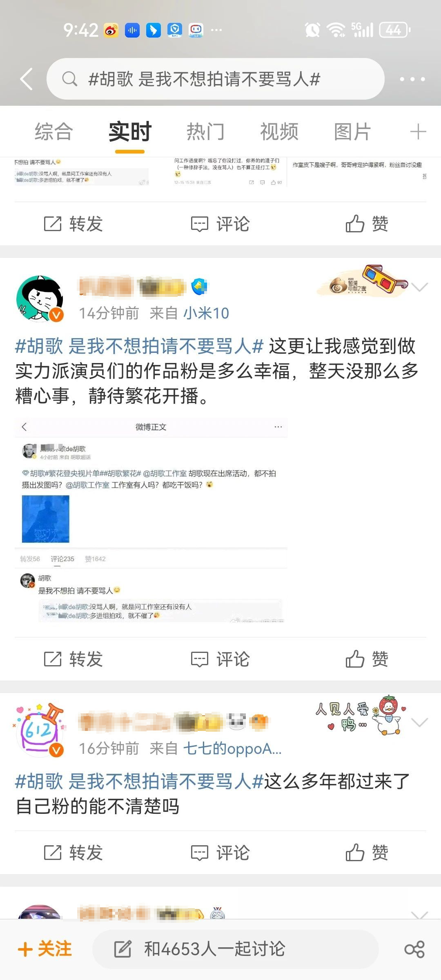Tap the plus icon to add tabs
441x980 pixels.
click(x=418, y=131)
